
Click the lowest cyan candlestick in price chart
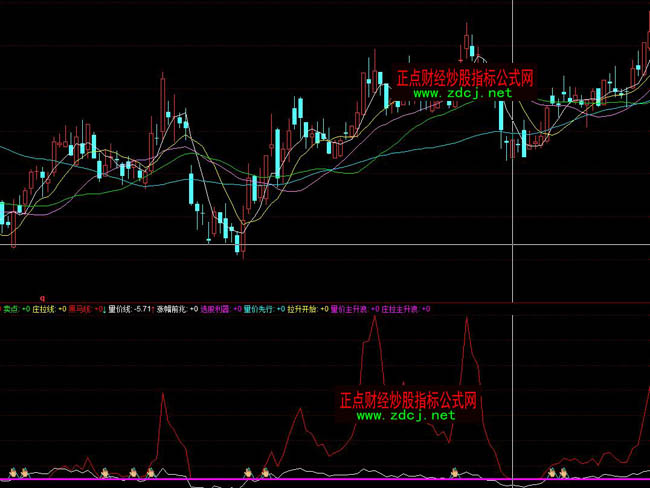click(237, 242)
